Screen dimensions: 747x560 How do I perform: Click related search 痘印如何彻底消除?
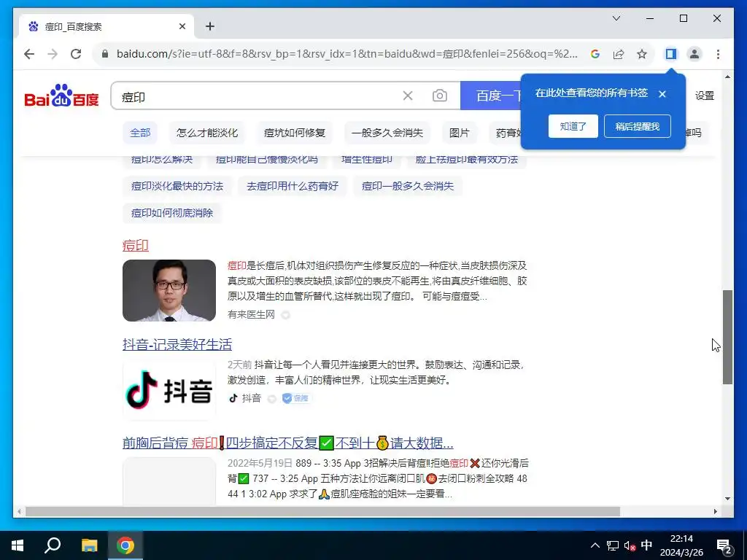point(172,213)
